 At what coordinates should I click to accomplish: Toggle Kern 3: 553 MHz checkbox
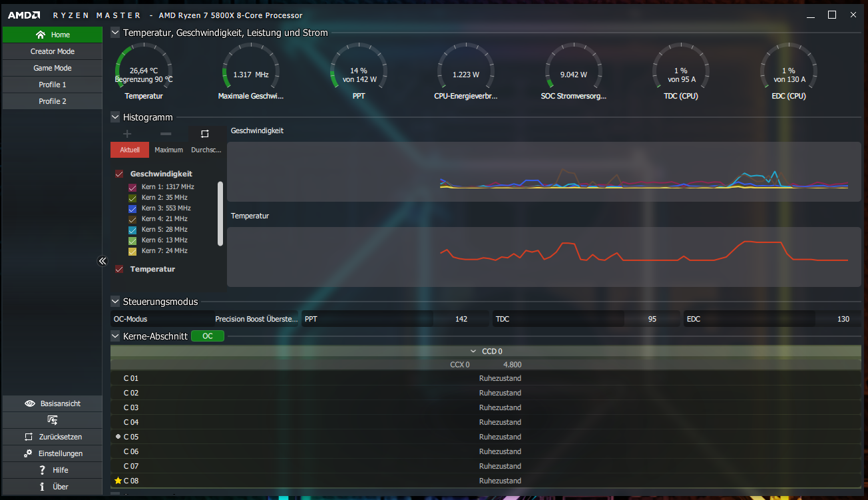(132, 208)
